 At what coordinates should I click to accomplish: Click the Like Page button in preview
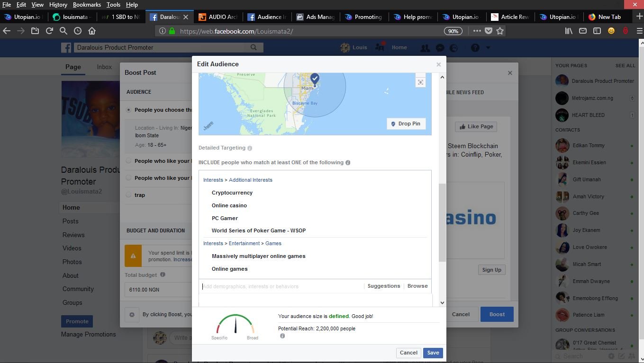[476, 126]
